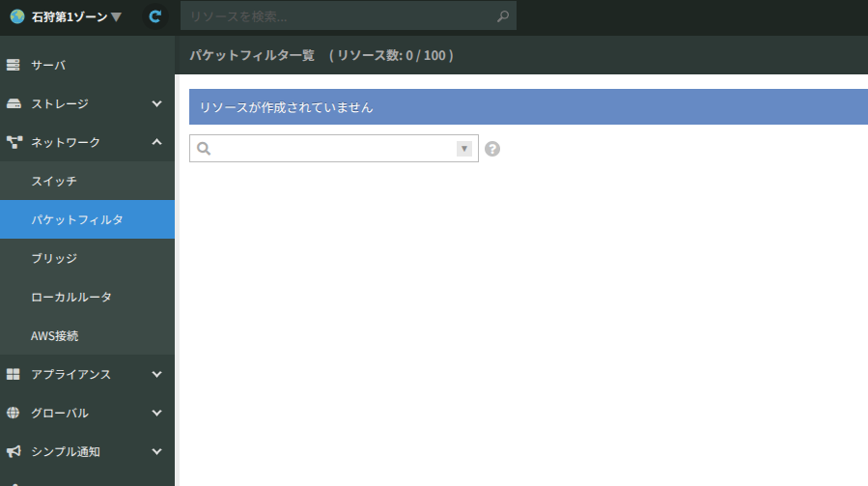
Task: Click the refresh icon in the top bar
Action: [x=155, y=16]
